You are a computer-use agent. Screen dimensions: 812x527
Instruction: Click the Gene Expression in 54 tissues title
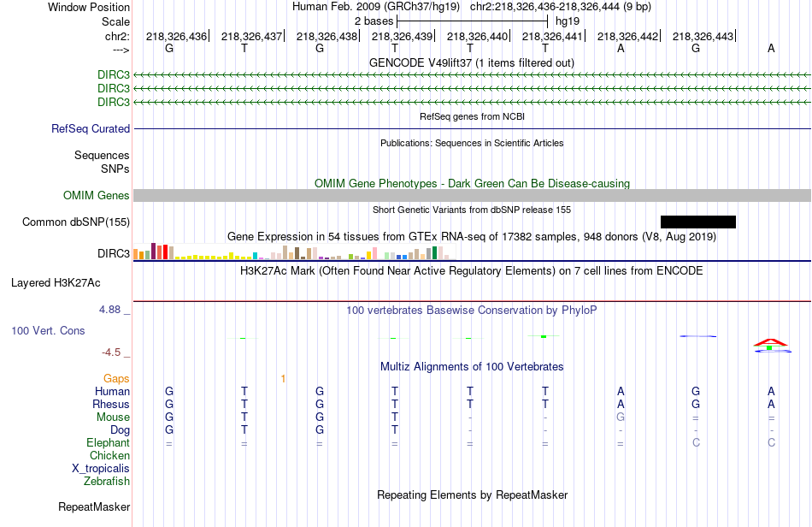pos(472,237)
